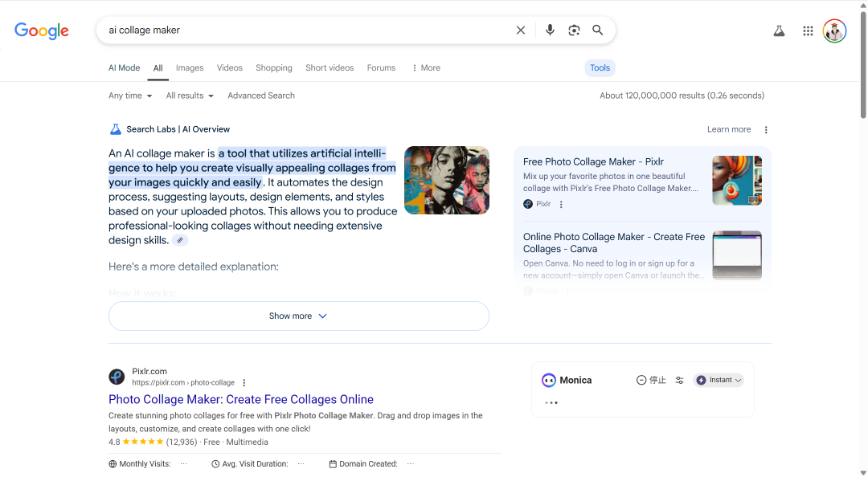The width and height of the screenshot is (868, 477).
Task: Click the source link chip after design skills
Action: tap(180, 240)
